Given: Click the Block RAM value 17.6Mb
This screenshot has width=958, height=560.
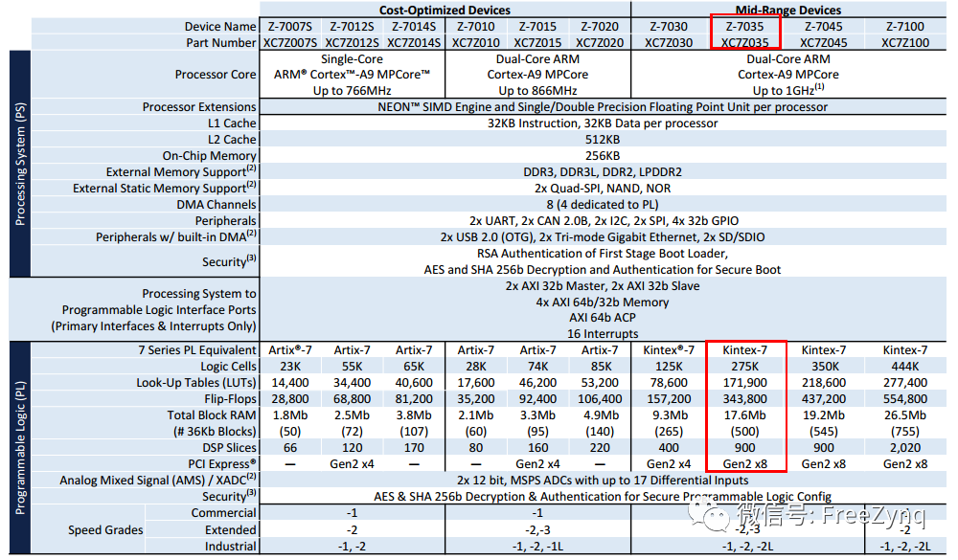Looking at the screenshot, I should [x=744, y=415].
